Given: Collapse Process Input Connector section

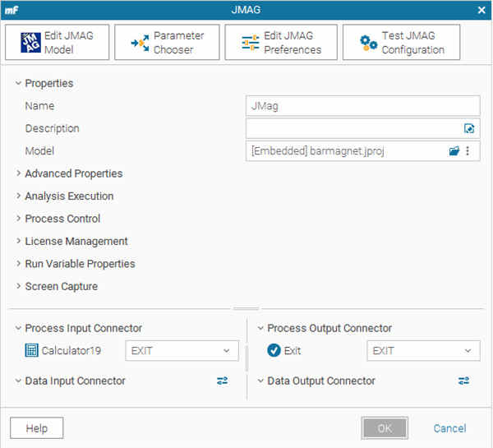Looking at the screenshot, I should coord(18,328).
